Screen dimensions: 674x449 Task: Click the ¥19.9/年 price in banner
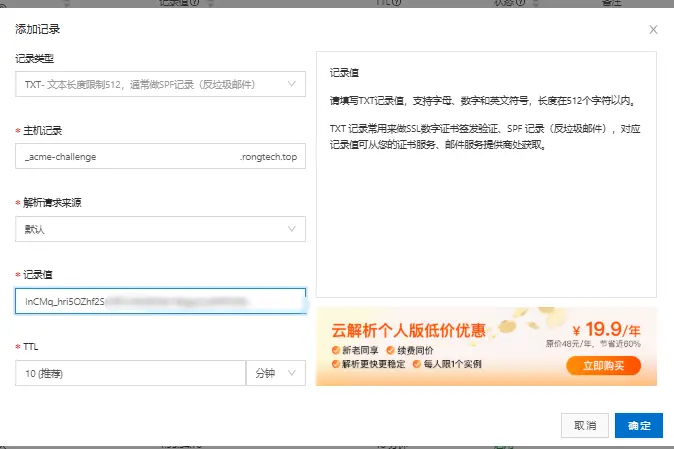(606, 328)
